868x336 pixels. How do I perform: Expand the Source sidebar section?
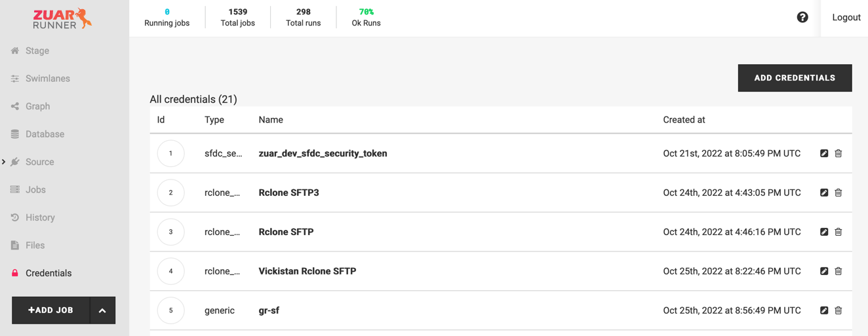coord(39,162)
